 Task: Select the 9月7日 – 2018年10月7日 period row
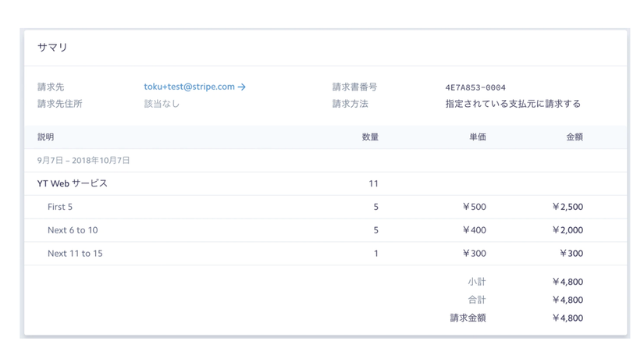[84, 161]
